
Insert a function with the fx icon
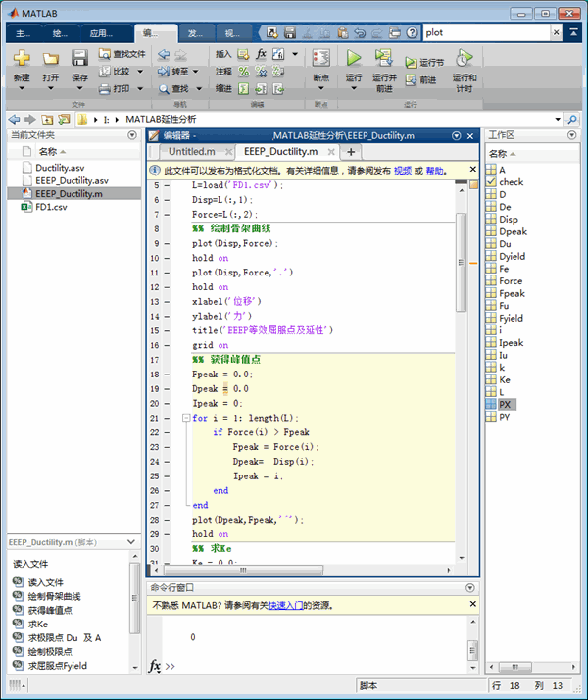pos(261,54)
